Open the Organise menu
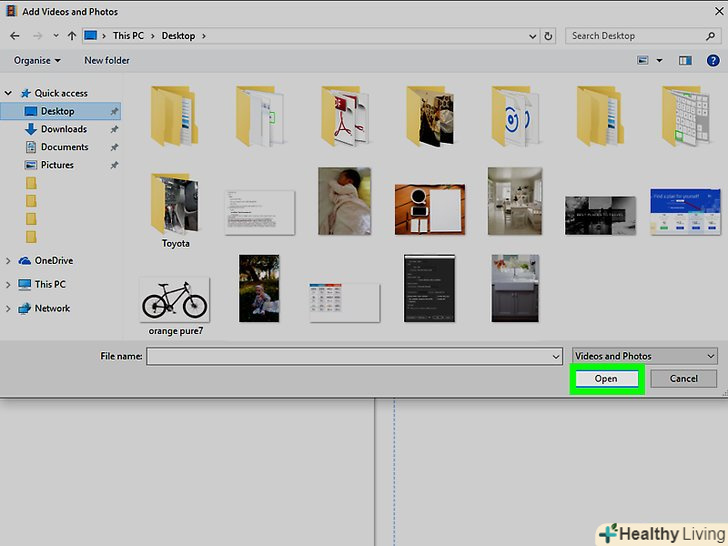Screen dimensions: 728x546 [x=36, y=60]
